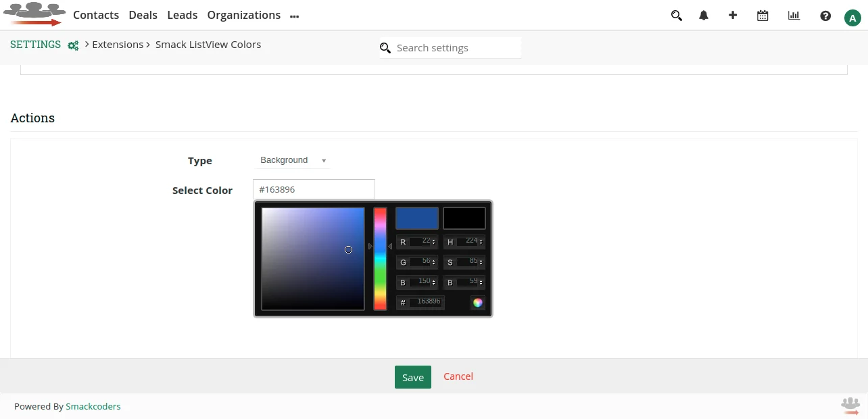Click the Smackcoders logo at top left
The height and width of the screenshot is (419, 868).
click(34, 14)
